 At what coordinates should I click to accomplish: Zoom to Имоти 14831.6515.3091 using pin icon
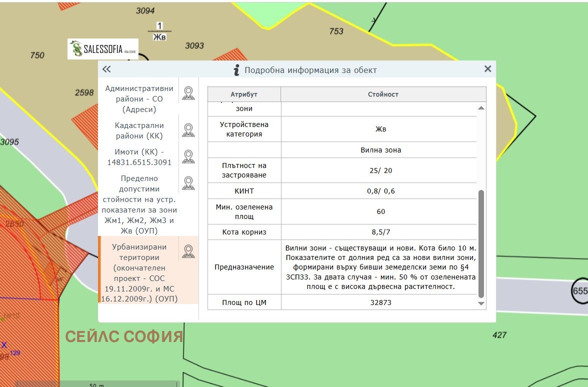pos(188,156)
